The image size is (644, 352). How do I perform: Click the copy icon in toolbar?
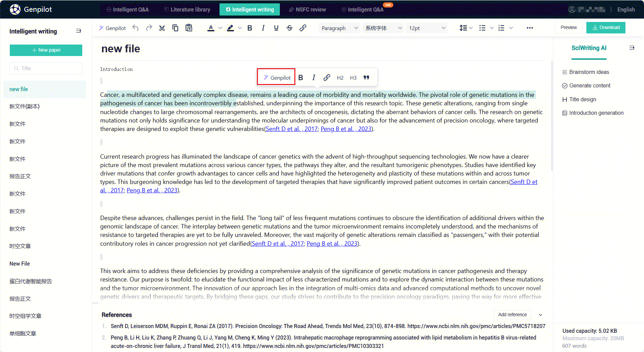tap(175, 28)
